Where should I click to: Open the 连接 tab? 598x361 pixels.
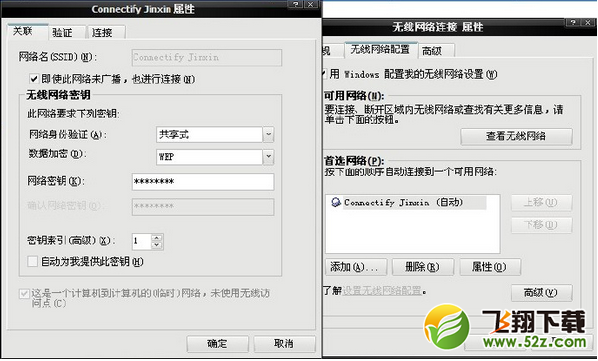pyautogui.click(x=106, y=33)
